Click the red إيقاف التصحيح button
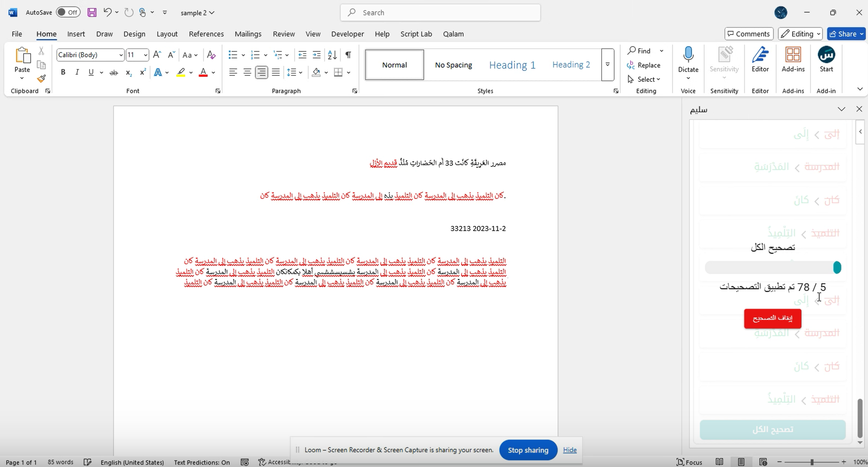Image resolution: width=868 pixels, height=467 pixels. 773,318
